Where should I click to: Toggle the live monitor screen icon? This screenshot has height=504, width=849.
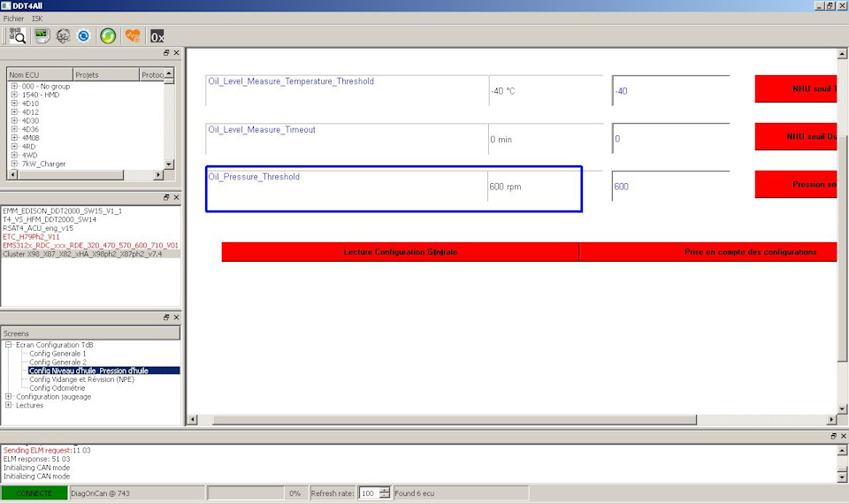42,35
